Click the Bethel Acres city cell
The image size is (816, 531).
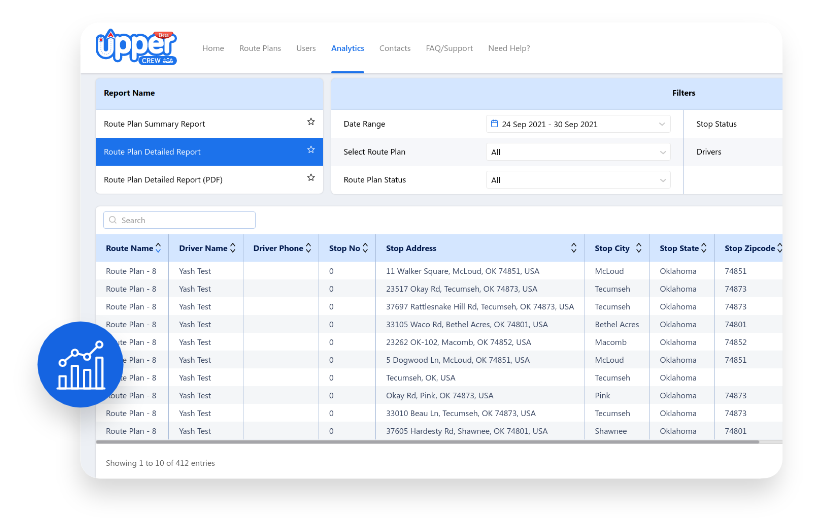point(617,324)
